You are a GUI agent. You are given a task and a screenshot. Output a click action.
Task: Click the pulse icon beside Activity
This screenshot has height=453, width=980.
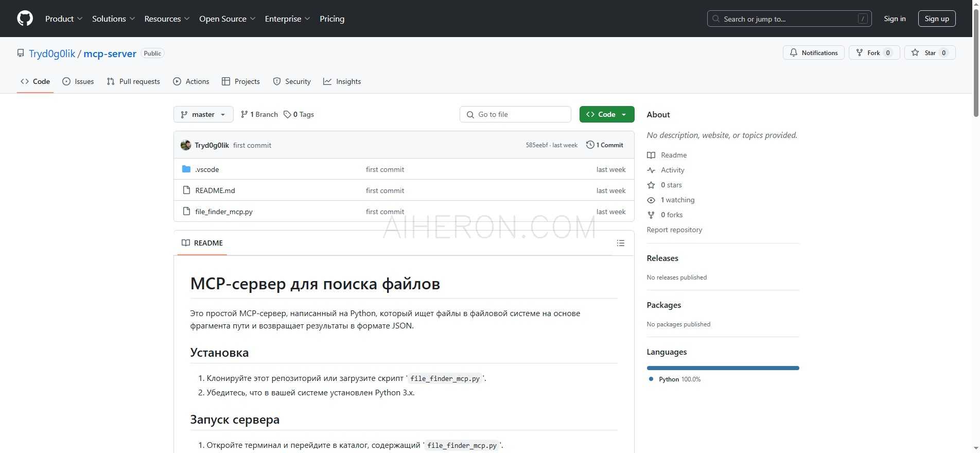(651, 170)
